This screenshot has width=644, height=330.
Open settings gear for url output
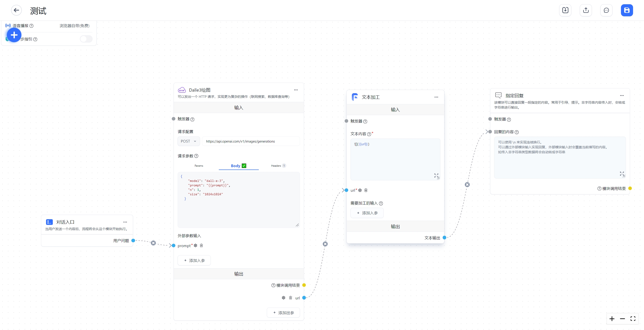[283, 298]
